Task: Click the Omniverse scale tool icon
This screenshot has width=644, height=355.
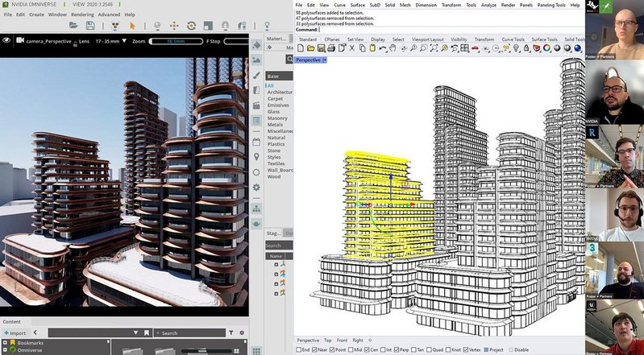Action: point(208,26)
